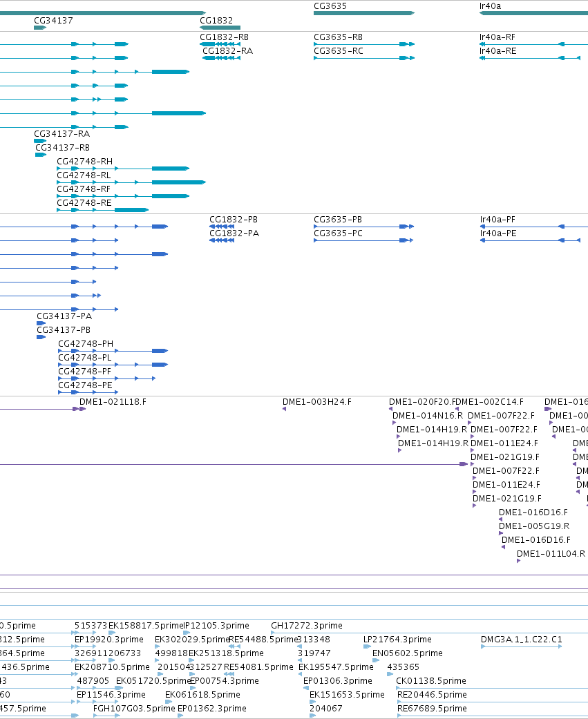Open EST CK01138.5prime
The height and width of the screenshot is (719, 588).
(431, 681)
